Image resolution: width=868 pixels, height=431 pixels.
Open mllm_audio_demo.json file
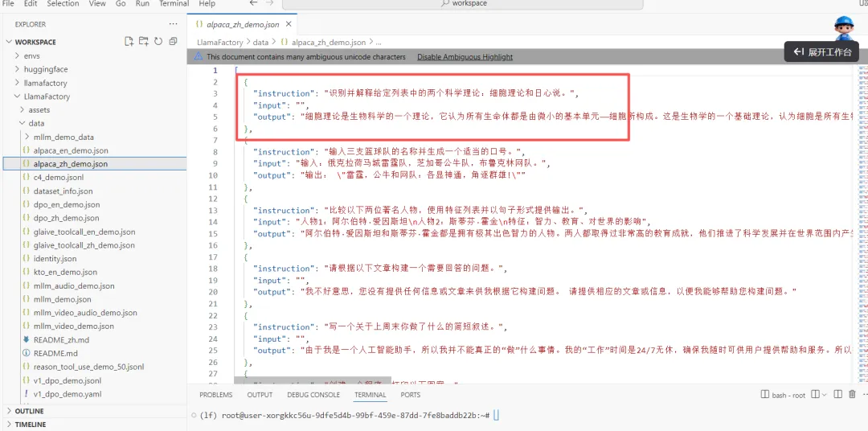pyautogui.click(x=74, y=285)
